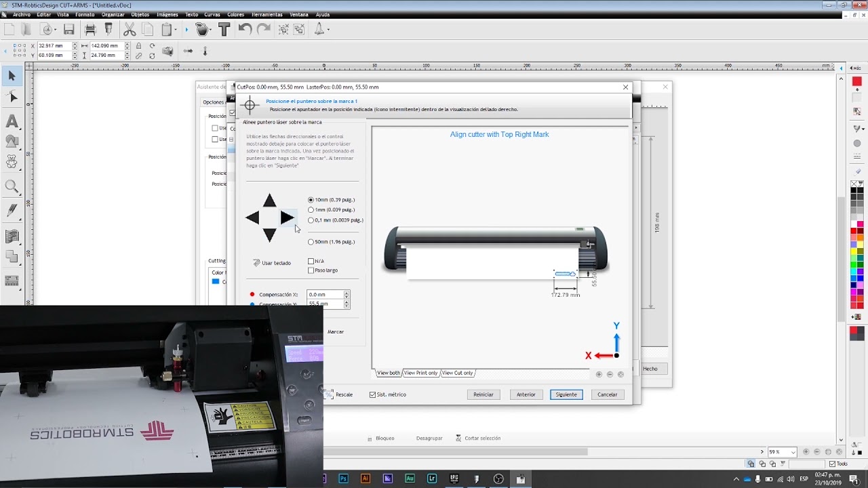Switch to the View Cut only tab
The width and height of the screenshot is (868, 488).
pyautogui.click(x=458, y=373)
